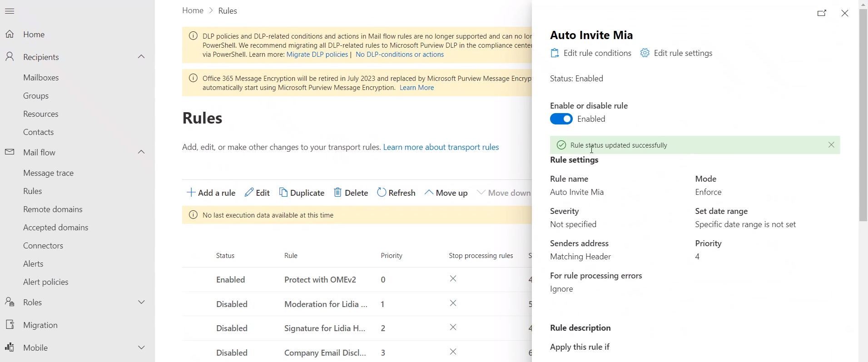Click the Duplicate rule icon
868x362 pixels.
283,193
